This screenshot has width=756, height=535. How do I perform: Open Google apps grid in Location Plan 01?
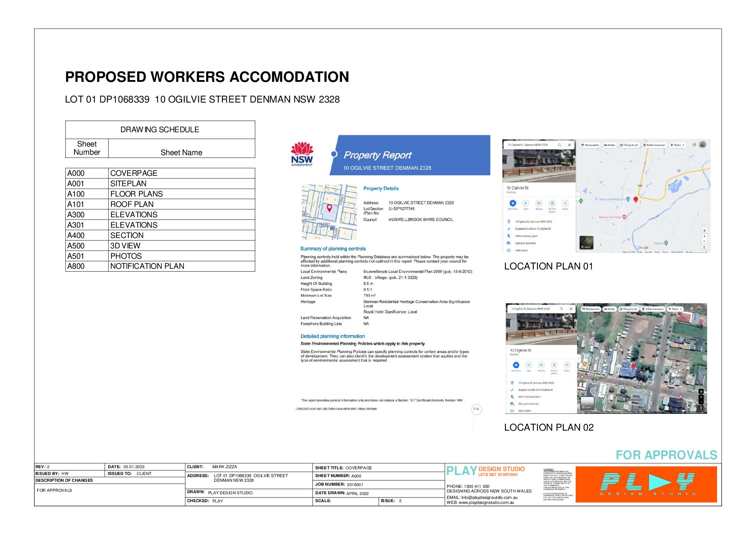pyautogui.click(x=694, y=145)
